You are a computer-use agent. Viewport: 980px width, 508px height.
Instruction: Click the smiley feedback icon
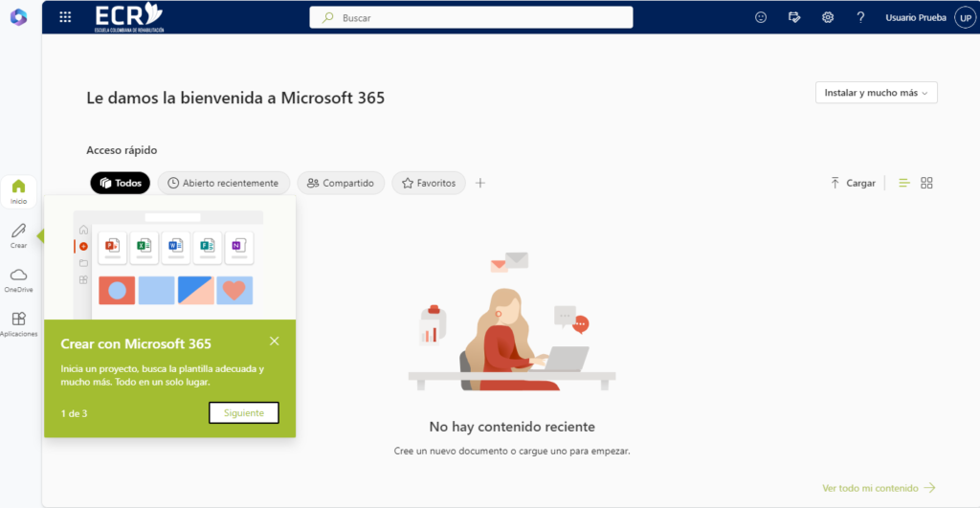[761, 17]
